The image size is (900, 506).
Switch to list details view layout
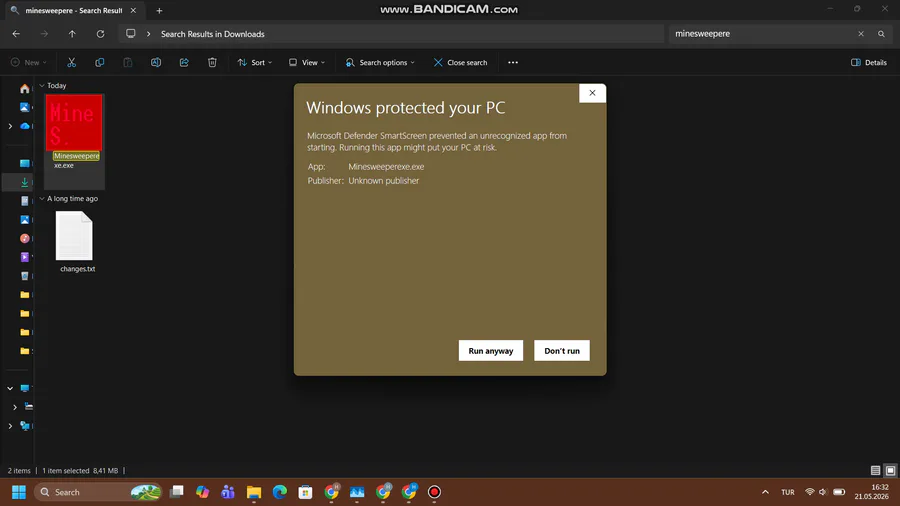pyautogui.click(x=875, y=470)
